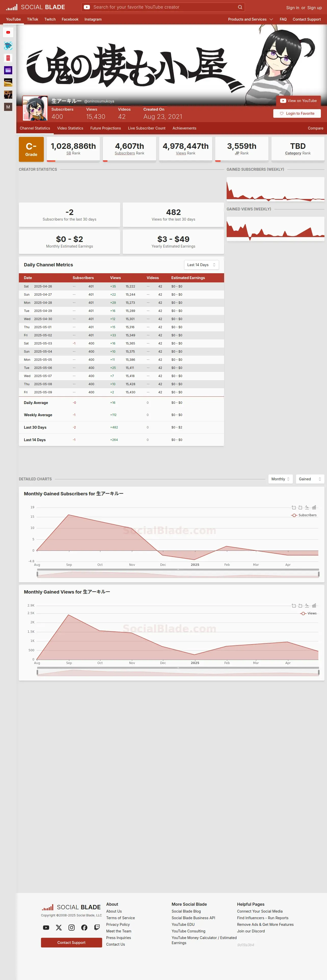The width and height of the screenshot is (327, 980).
Task: Open 'Join our Discord' footer link
Action: (x=251, y=931)
